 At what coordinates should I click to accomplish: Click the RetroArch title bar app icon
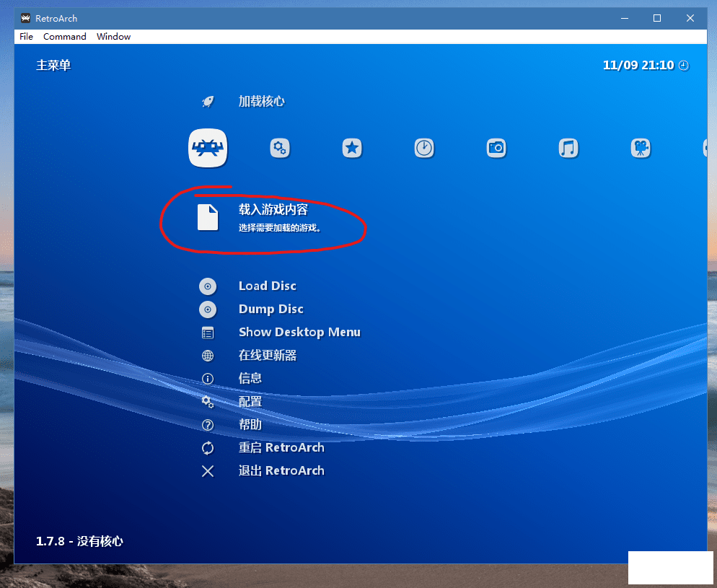(26, 18)
